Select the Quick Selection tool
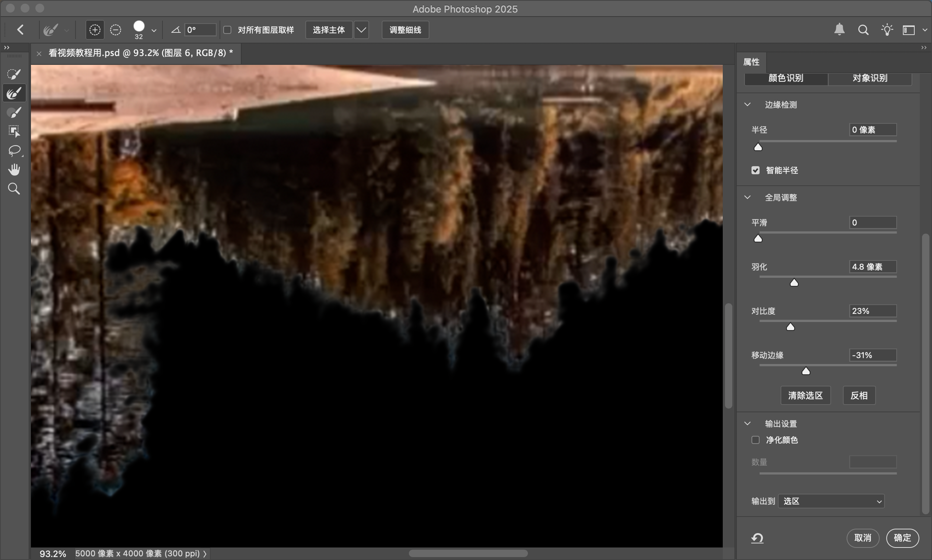 (x=14, y=74)
